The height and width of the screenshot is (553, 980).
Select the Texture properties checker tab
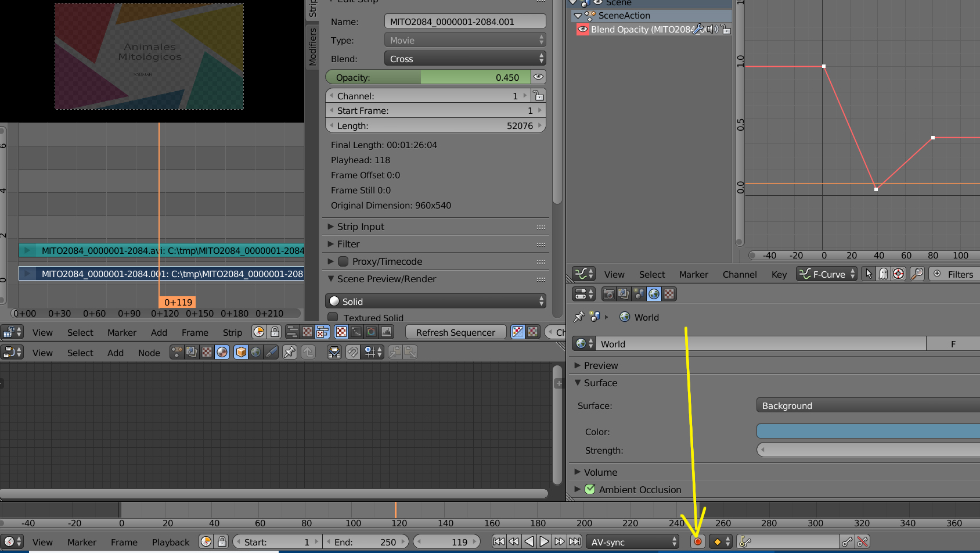669,294
